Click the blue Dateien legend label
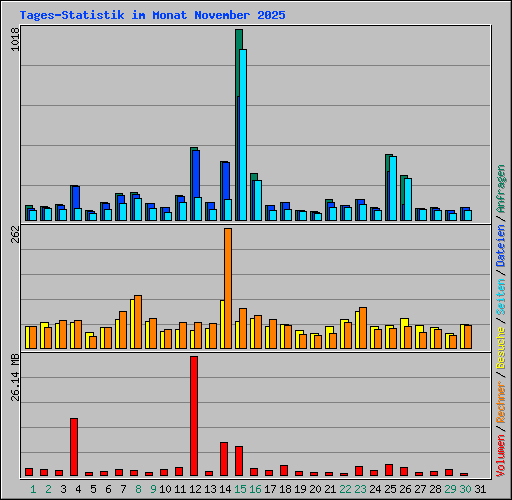 coord(500,246)
